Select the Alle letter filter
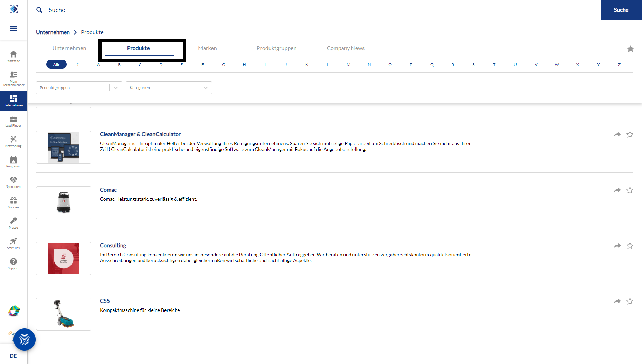This screenshot has width=643, height=364. pyautogui.click(x=57, y=65)
